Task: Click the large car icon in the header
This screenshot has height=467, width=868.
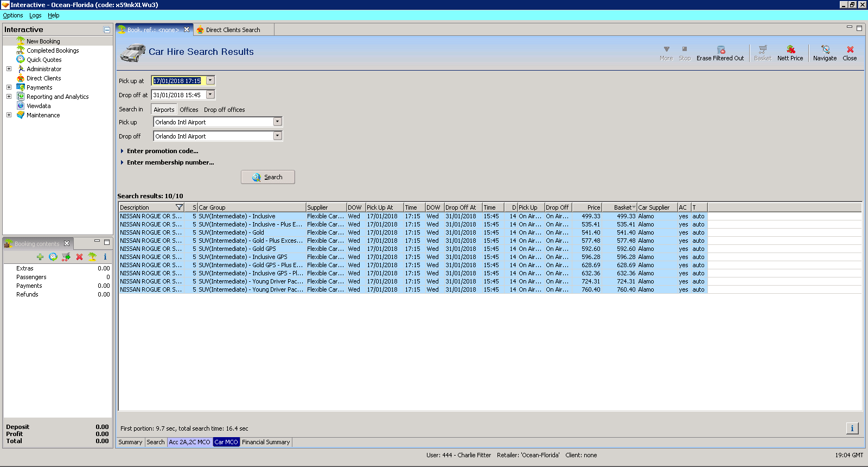Action: (132, 53)
